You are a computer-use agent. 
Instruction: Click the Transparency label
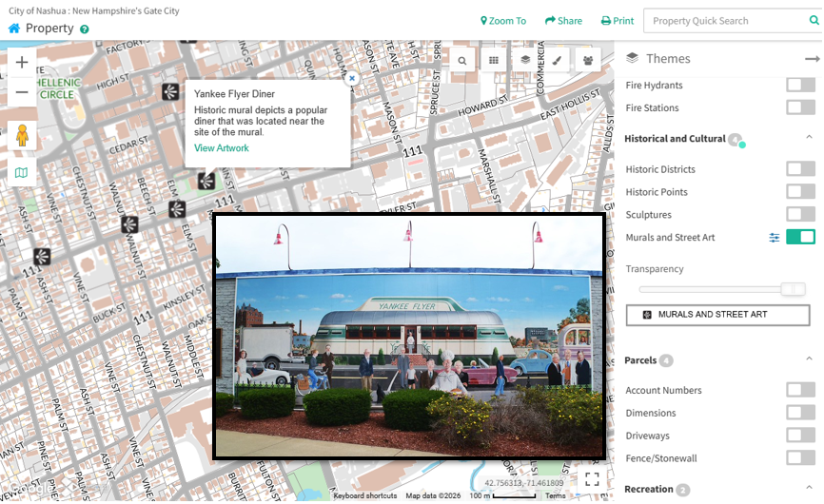pyautogui.click(x=655, y=269)
